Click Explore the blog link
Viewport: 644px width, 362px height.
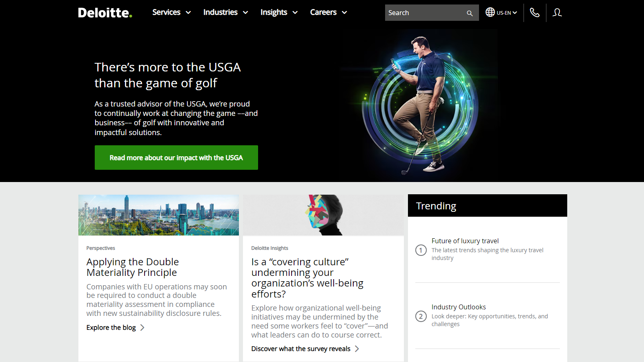tap(111, 327)
